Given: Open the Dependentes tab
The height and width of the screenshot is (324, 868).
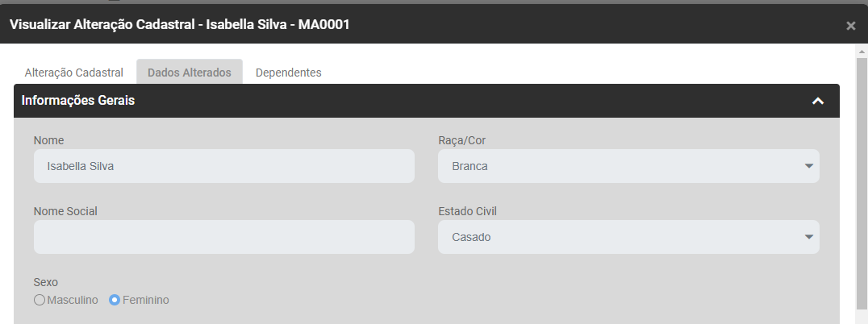Looking at the screenshot, I should [288, 73].
